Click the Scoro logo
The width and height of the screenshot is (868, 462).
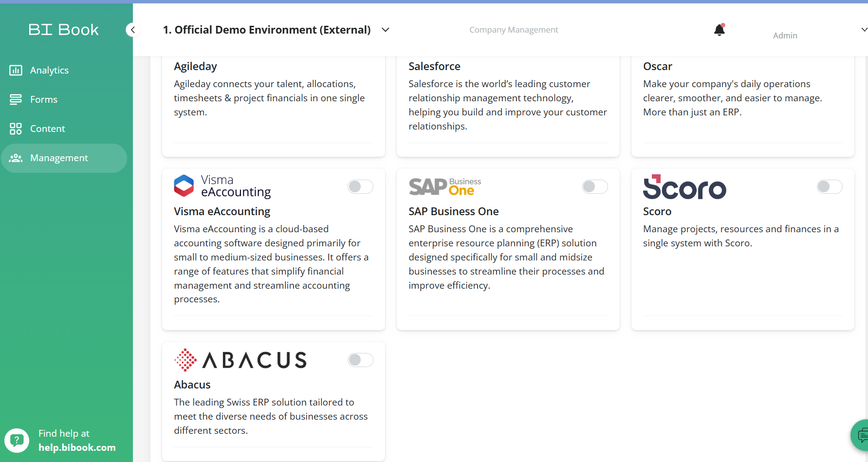(x=684, y=187)
